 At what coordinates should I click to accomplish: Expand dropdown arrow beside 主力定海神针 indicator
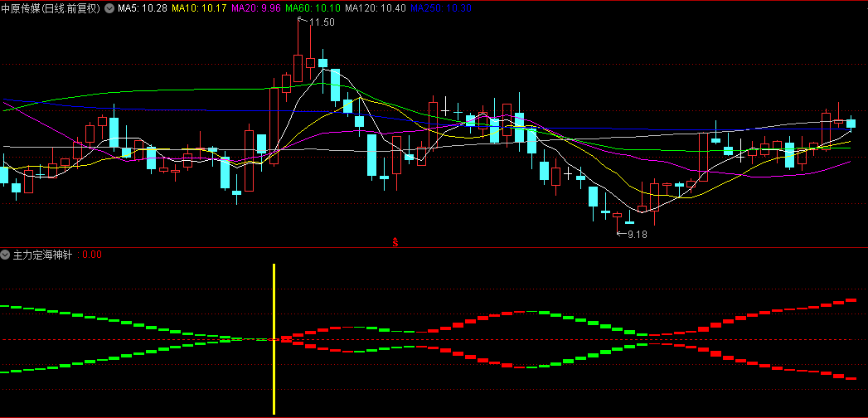(x=6, y=255)
